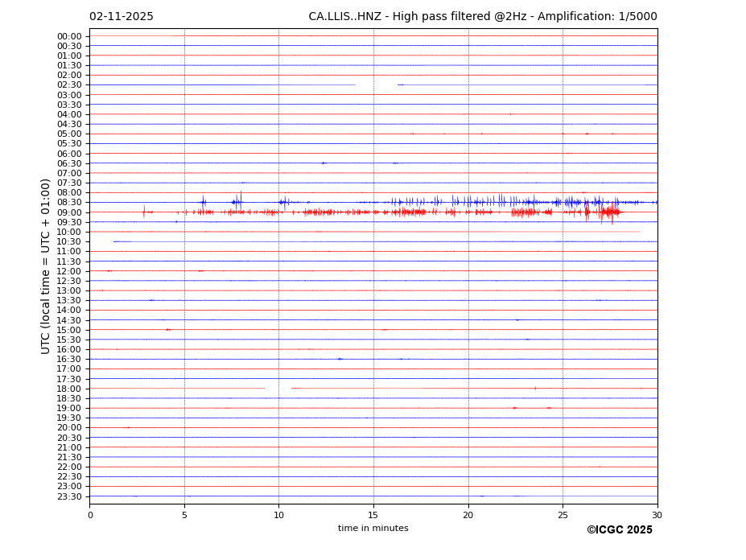Click the 00:00 row time label
This screenshot has width=746, height=560.
coord(68,36)
